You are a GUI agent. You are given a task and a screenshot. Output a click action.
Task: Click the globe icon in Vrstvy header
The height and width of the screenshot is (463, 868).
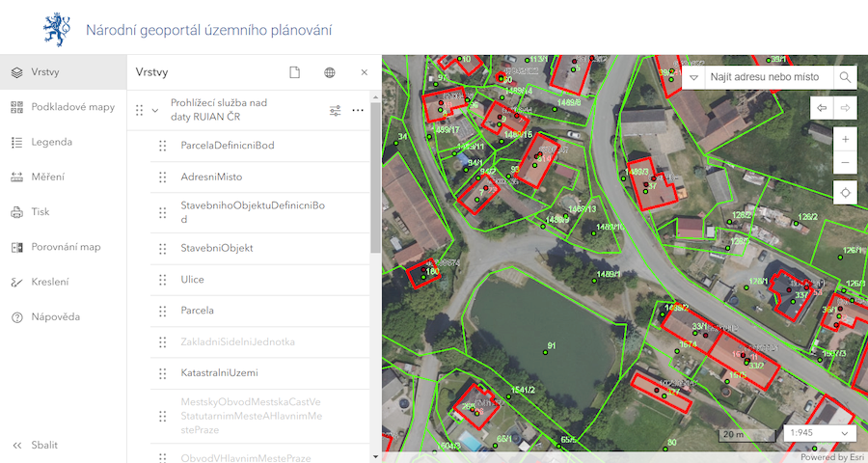[330, 72]
